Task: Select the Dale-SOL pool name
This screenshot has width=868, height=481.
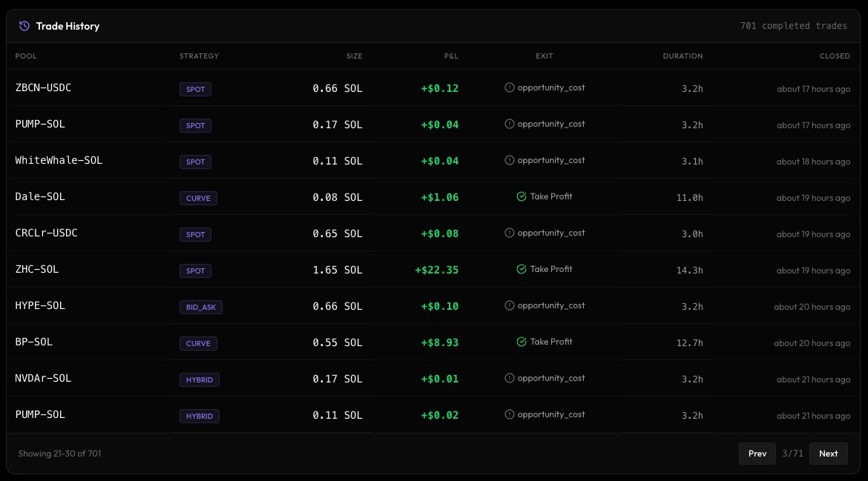Action: coord(40,197)
